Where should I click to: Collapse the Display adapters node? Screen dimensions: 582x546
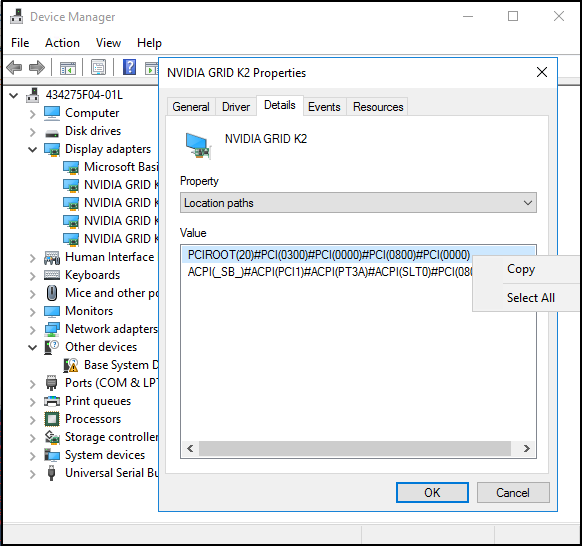[x=33, y=150]
